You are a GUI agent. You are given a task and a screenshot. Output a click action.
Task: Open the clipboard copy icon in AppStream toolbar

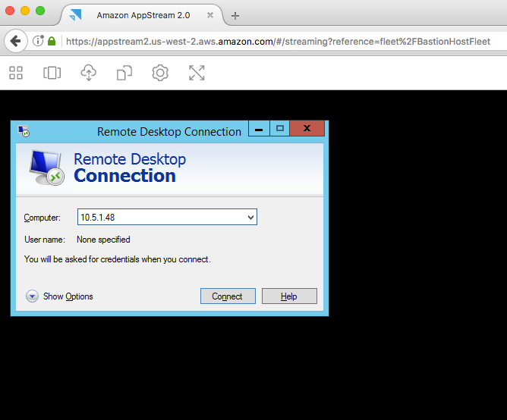124,73
